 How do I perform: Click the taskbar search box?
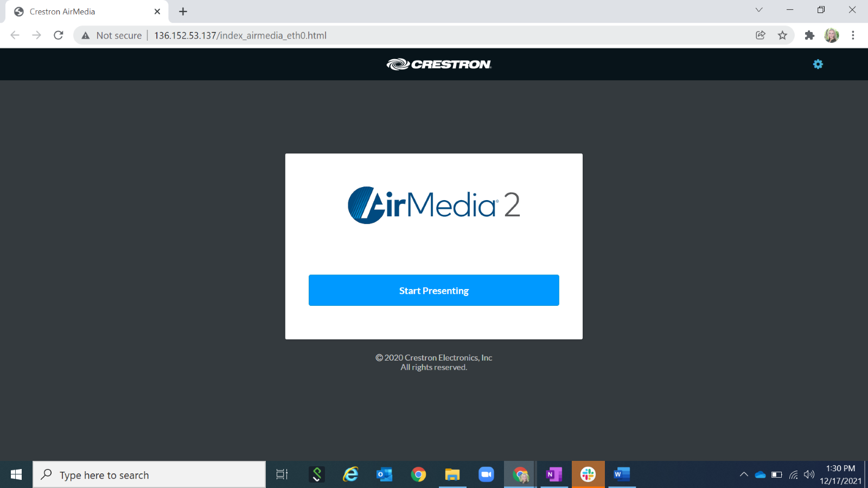click(149, 474)
